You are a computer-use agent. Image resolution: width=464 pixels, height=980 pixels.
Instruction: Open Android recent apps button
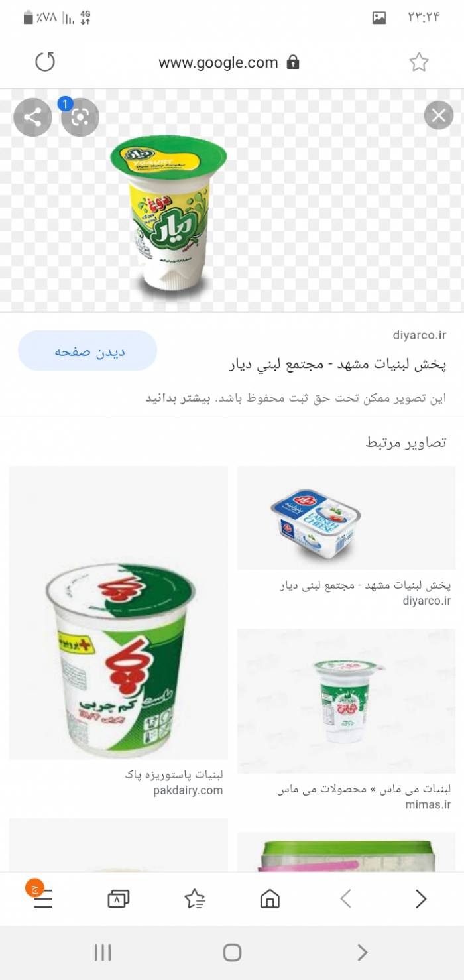coord(103,953)
